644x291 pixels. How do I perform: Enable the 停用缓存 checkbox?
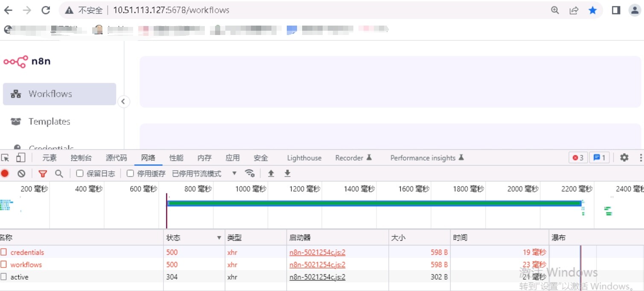point(131,173)
